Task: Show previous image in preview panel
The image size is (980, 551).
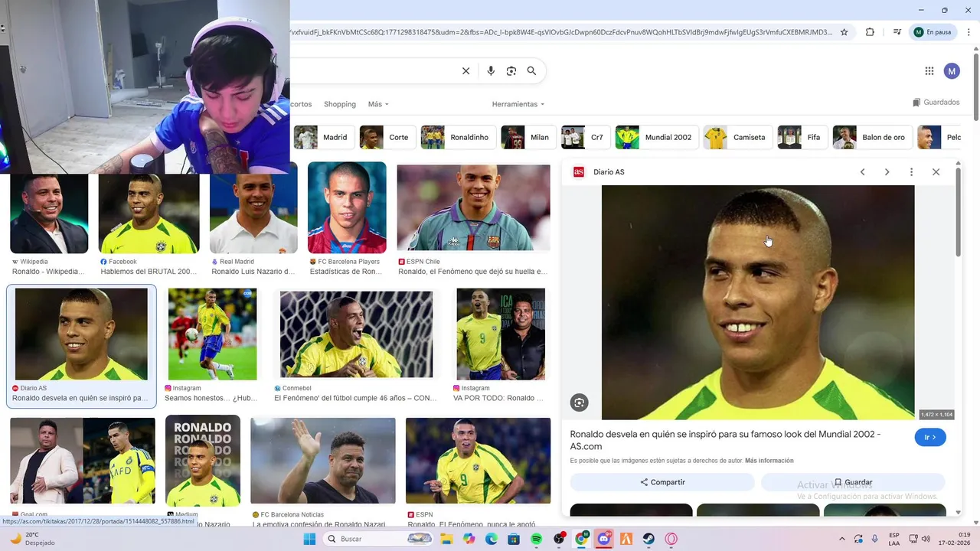Action: point(862,172)
